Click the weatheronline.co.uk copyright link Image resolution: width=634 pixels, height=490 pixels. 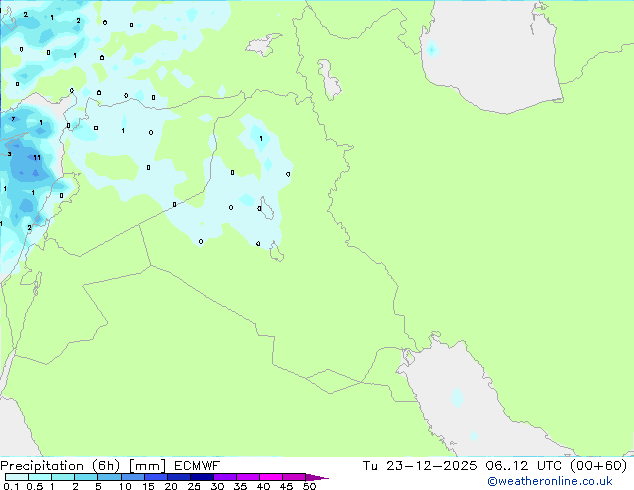(550, 481)
